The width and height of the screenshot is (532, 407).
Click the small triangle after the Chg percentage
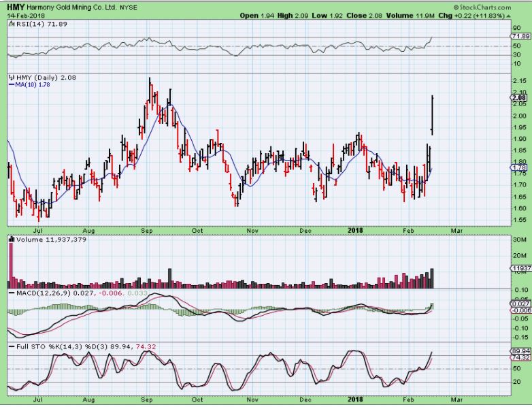point(508,16)
